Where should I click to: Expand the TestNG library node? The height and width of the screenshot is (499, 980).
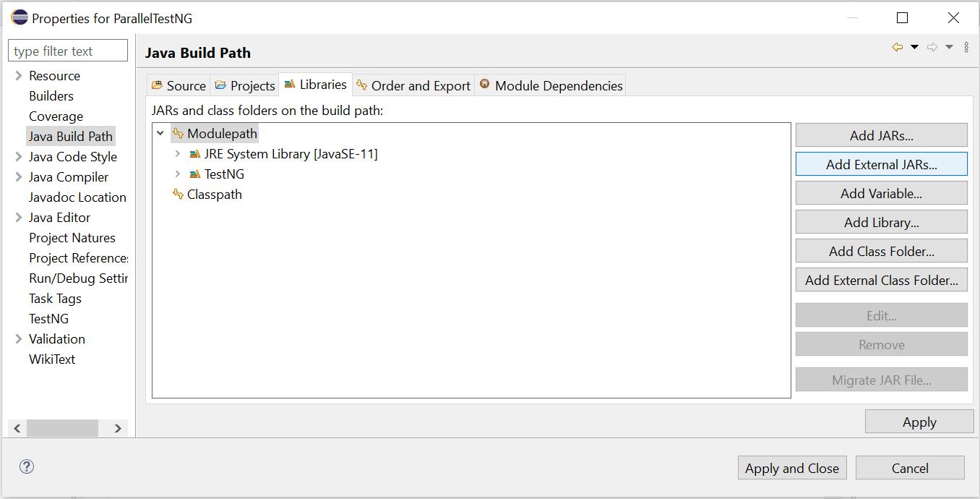[x=177, y=174]
